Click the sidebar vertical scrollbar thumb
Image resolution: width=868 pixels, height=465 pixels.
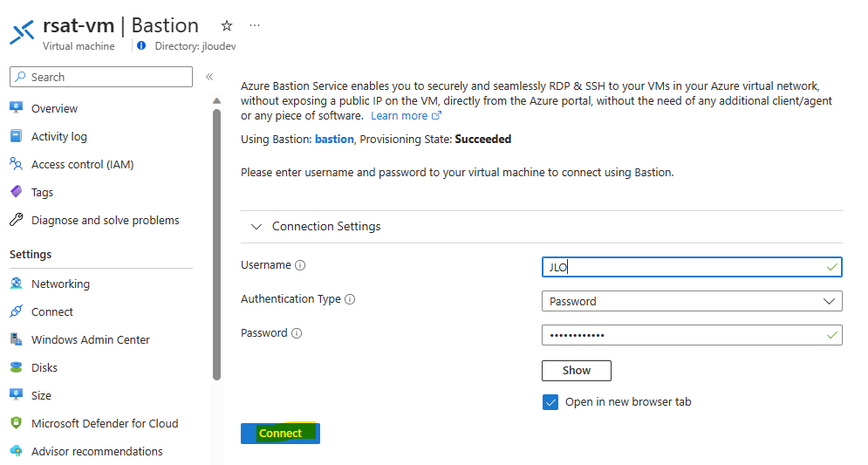tap(216, 244)
